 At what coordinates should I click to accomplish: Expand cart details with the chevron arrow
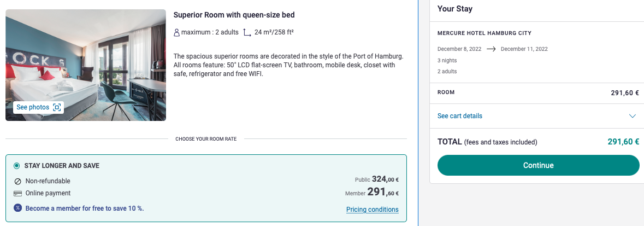(x=633, y=116)
